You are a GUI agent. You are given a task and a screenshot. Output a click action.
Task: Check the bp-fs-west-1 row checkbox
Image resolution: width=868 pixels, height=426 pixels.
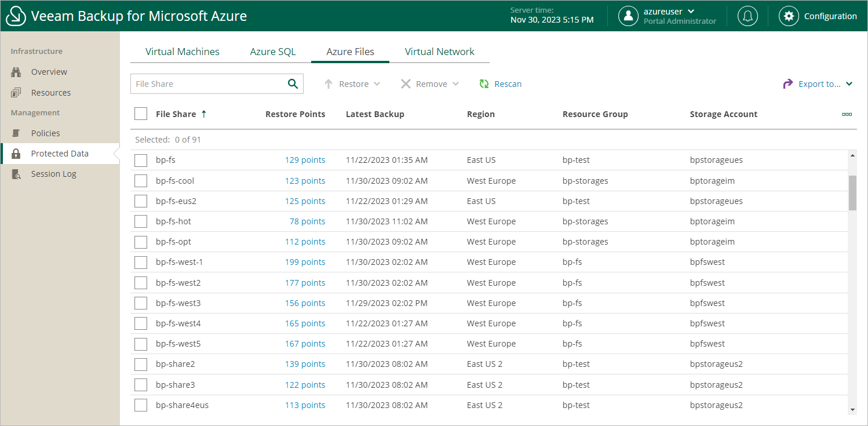click(141, 263)
